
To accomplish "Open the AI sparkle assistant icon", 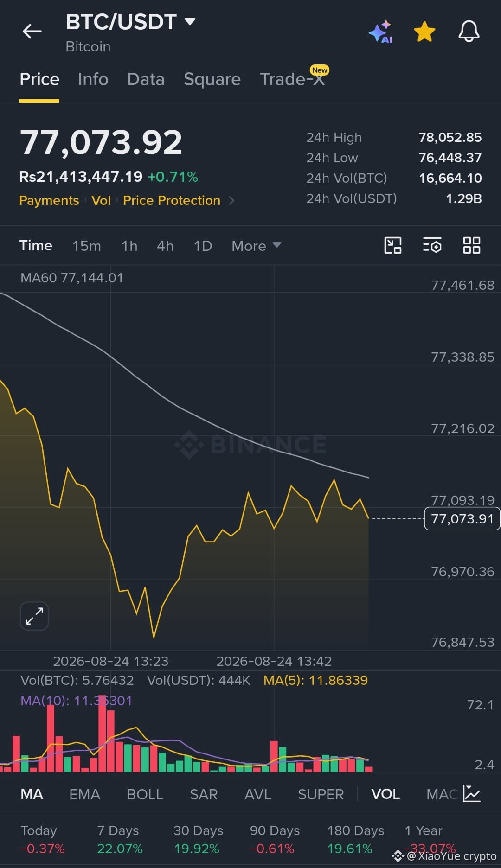I will pyautogui.click(x=381, y=32).
